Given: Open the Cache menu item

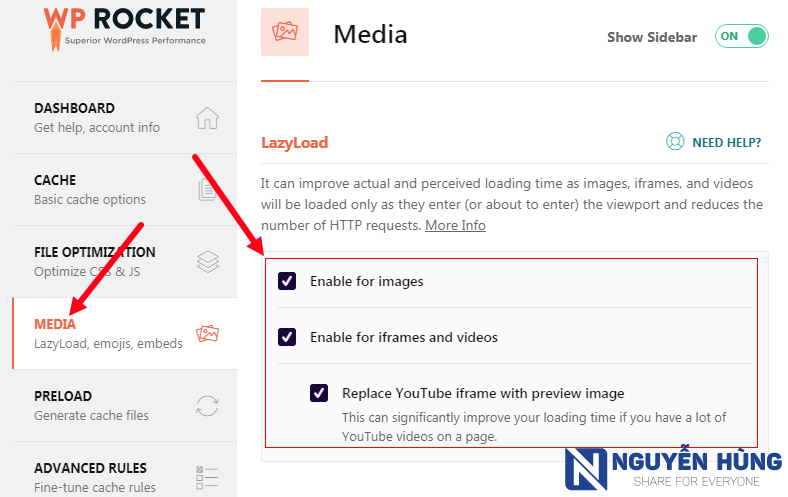Looking at the screenshot, I should click(x=125, y=190).
